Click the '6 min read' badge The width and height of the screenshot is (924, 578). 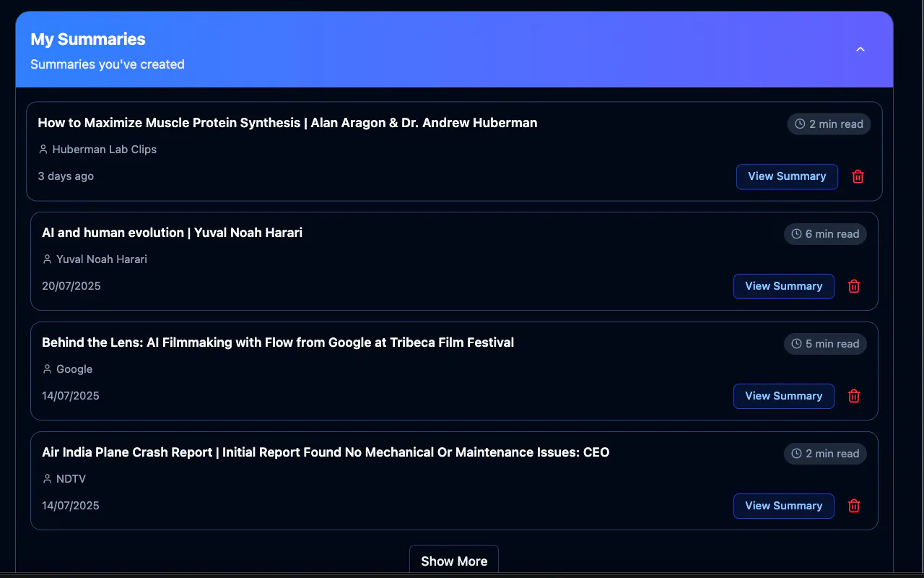[x=825, y=234]
